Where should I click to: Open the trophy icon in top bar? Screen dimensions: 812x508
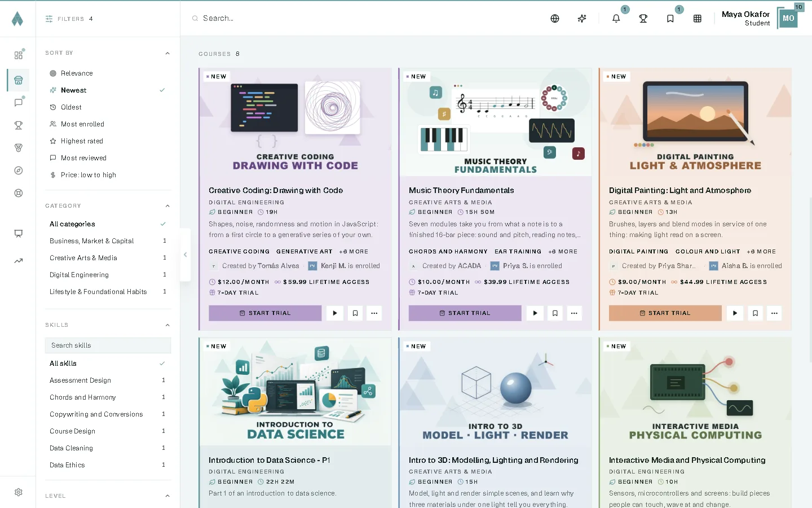point(643,19)
